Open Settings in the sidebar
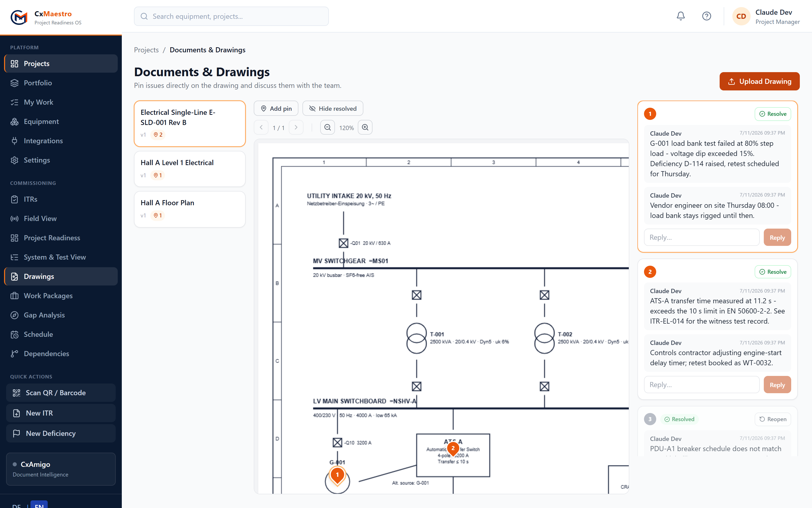The height and width of the screenshot is (508, 812). [x=61, y=160]
